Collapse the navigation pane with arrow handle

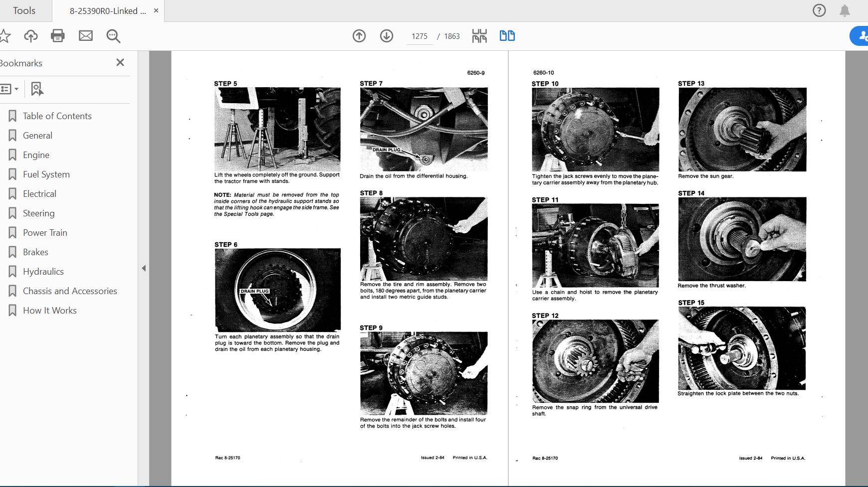[144, 268]
